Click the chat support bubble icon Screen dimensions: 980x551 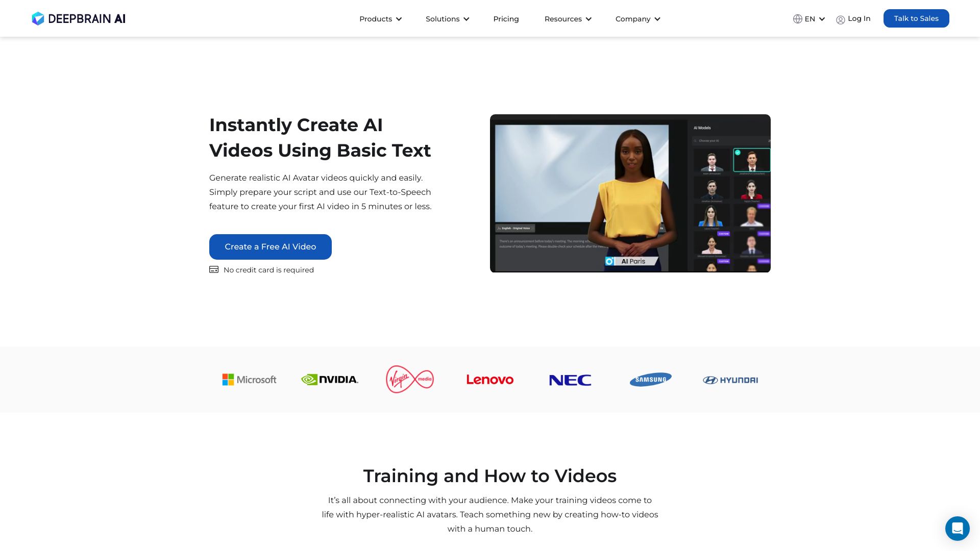click(957, 528)
